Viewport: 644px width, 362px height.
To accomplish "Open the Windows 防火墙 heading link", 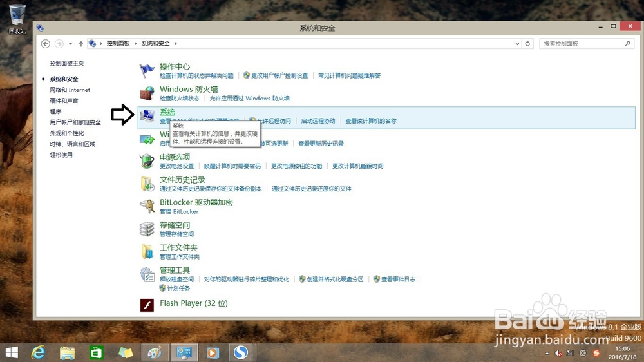I will [189, 89].
